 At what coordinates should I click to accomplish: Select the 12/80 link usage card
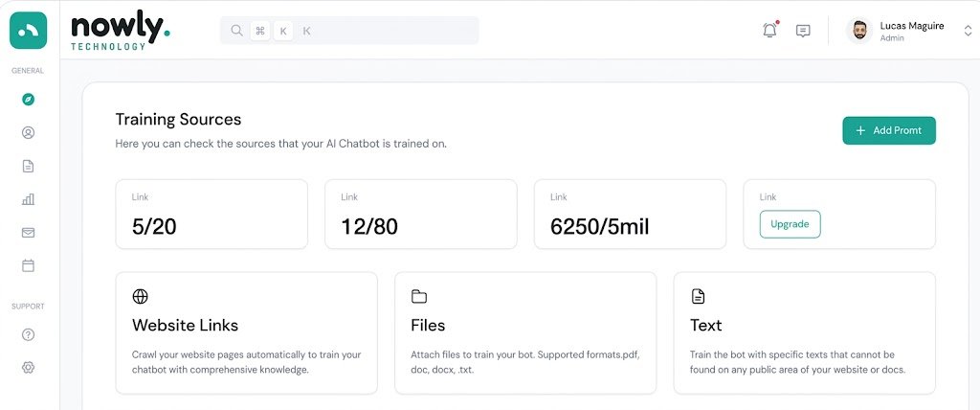tap(421, 214)
